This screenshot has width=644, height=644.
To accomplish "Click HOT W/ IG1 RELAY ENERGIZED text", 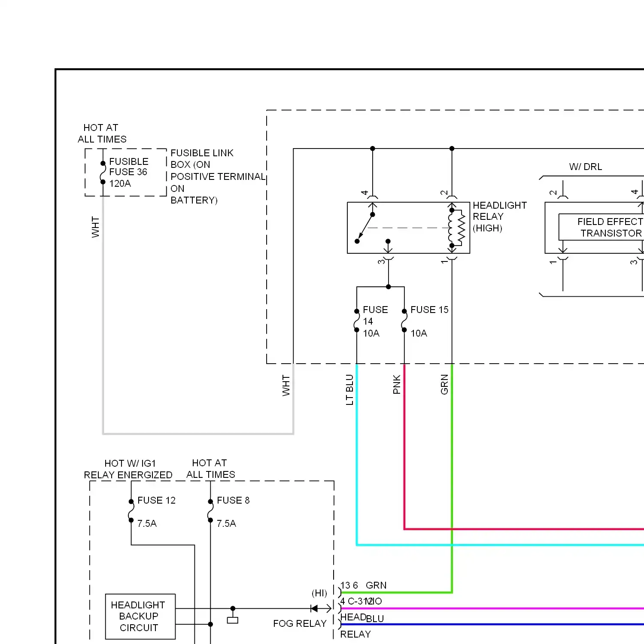I will click(x=128, y=469).
